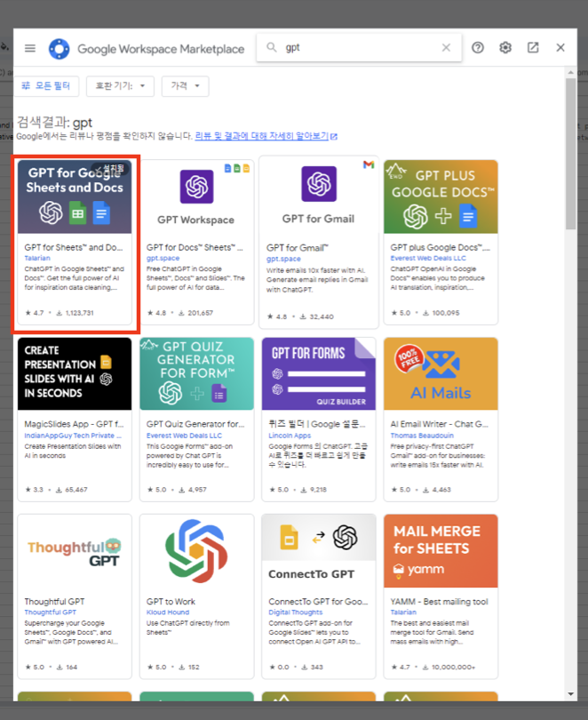This screenshot has height=720, width=588.
Task: Open Create Presentation Slides with AI banner
Action: click(x=75, y=373)
